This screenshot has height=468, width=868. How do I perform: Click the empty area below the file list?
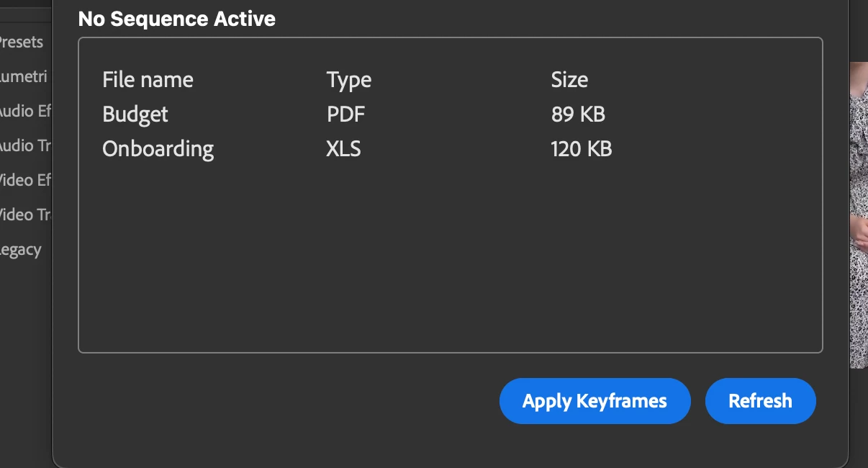pyautogui.click(x=450, y=259)
